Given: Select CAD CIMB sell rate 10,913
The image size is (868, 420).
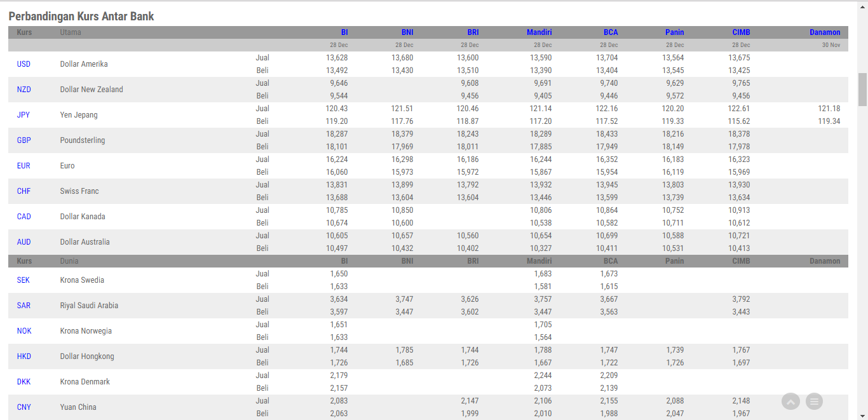Looking at the screenshot, I should (x=739, y=210).
